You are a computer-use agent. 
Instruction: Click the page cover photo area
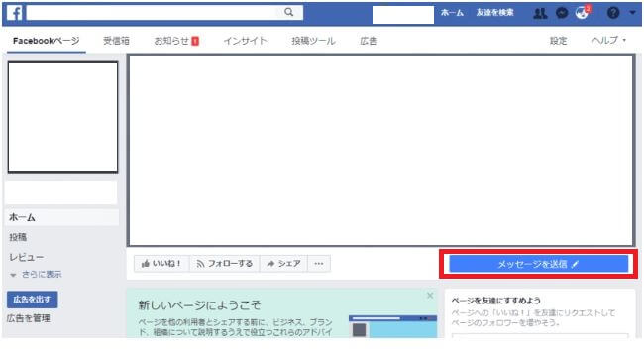click(x=381, y=151)
